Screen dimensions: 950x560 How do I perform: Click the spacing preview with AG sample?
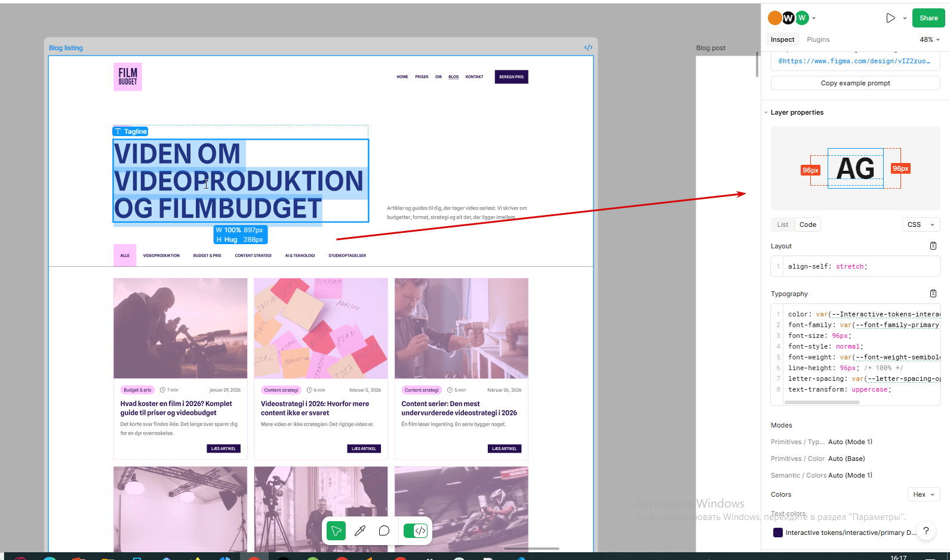point(855,168)
